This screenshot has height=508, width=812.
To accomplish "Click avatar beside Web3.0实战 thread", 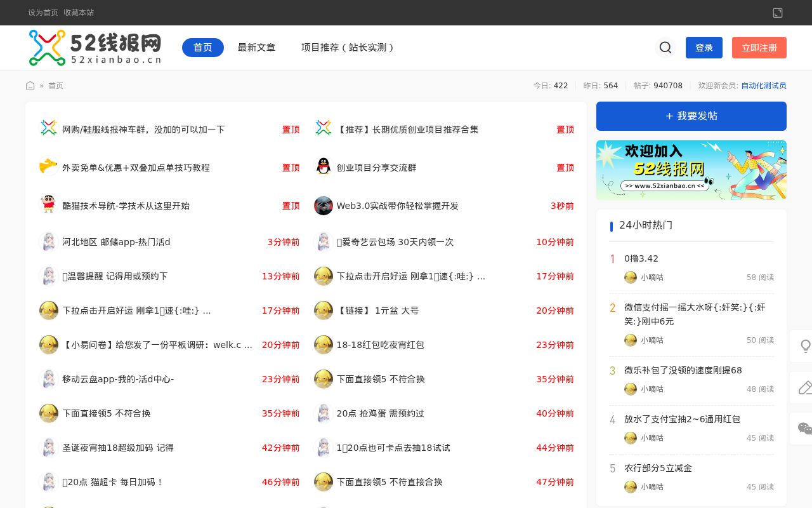I will tap(323, 205).
